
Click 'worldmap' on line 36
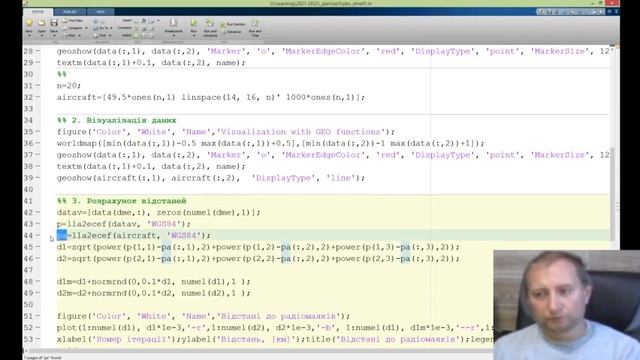click(76, 143)
